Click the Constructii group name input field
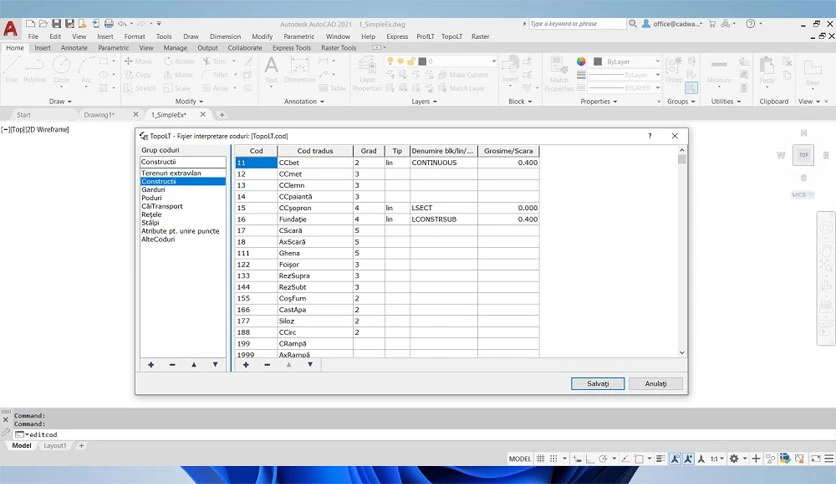836x484 pixels. pyautogui.click(x=183, y=162)
